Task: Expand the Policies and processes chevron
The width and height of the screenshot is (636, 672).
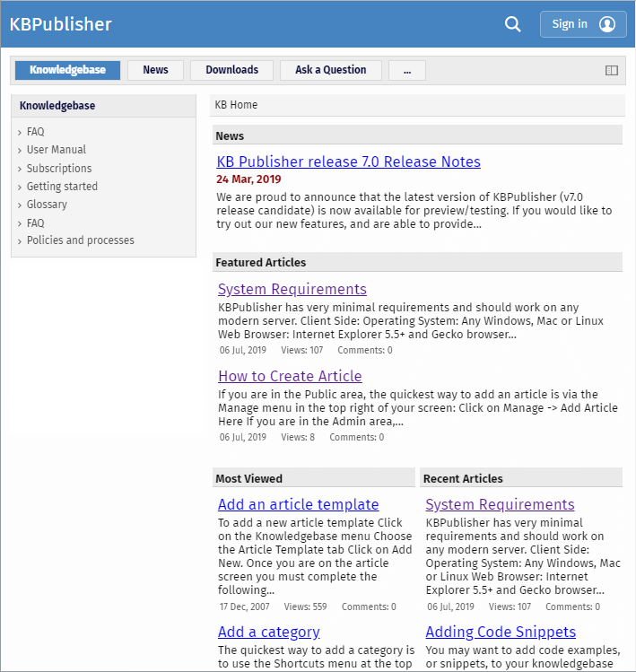Action: [x=19, y=241]
